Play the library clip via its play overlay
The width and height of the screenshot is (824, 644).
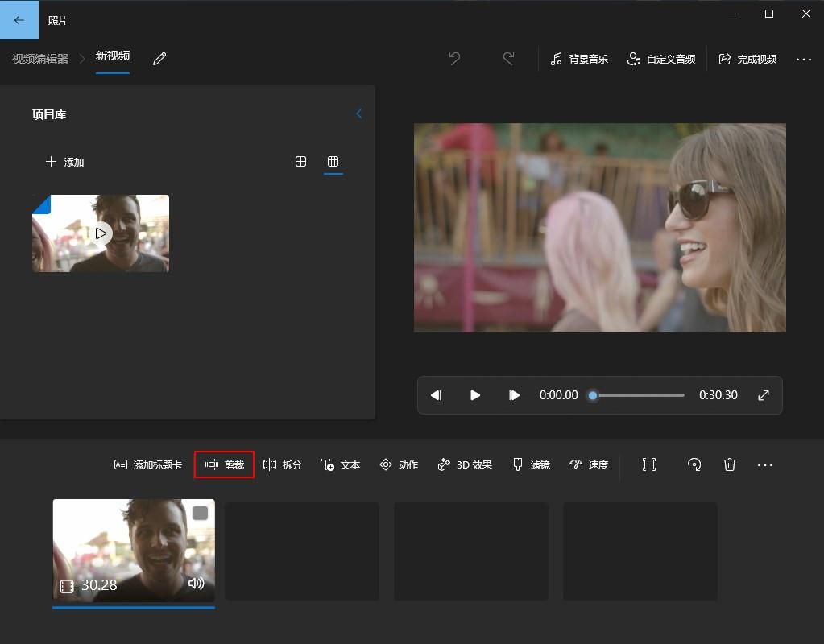tap(101, 233)
